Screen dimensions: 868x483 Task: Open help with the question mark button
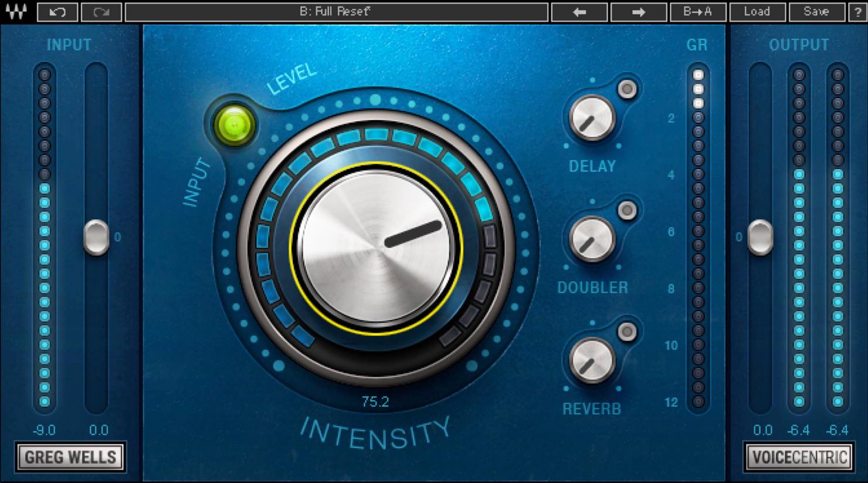tap(857, 12)
